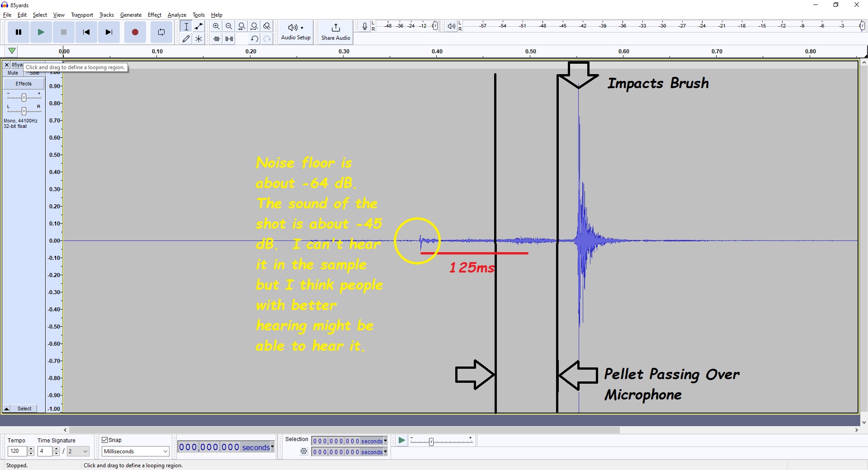Click the track Effects button
Image resolution: width=868 pixels, height=470 pixels.
[x=24, y=84]
